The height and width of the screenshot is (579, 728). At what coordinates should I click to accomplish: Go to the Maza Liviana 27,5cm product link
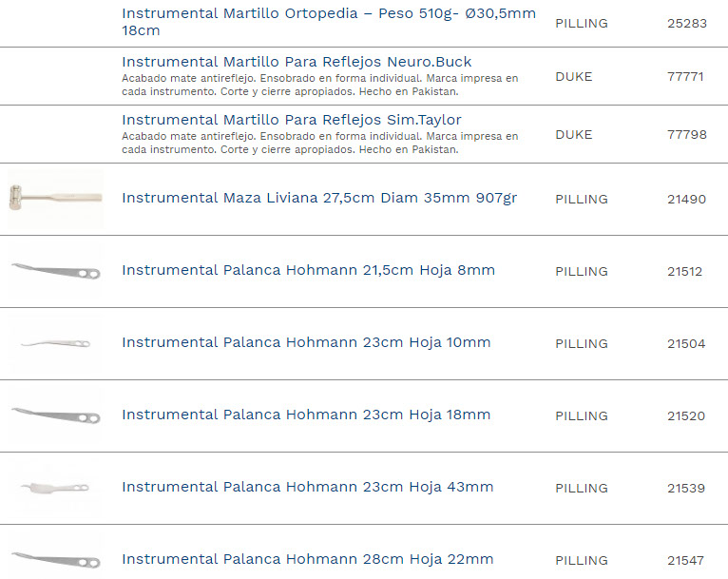[319, 199]
